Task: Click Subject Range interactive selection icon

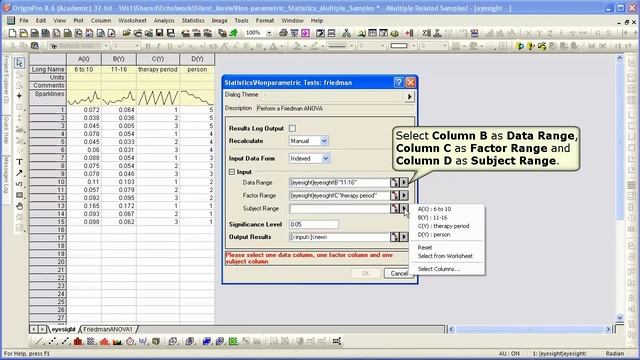Action: (x=394, y=209)
